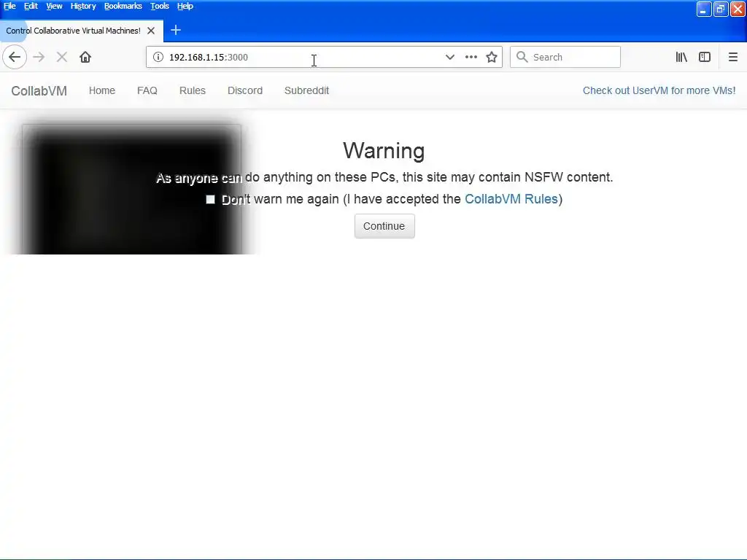Open the FAQ nav link
The height and width of the screenshot is (560, 747).
coord(147,90)
